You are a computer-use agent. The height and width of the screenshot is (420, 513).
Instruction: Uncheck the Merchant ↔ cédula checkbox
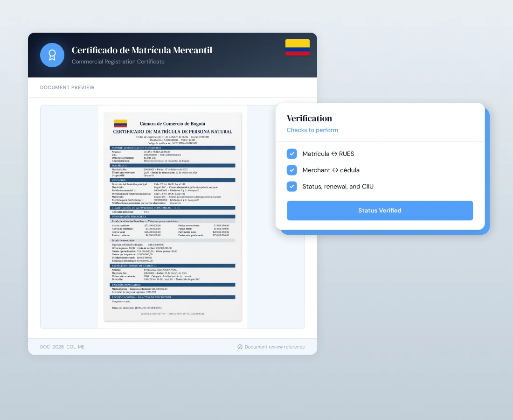click(x=292, y=170)
